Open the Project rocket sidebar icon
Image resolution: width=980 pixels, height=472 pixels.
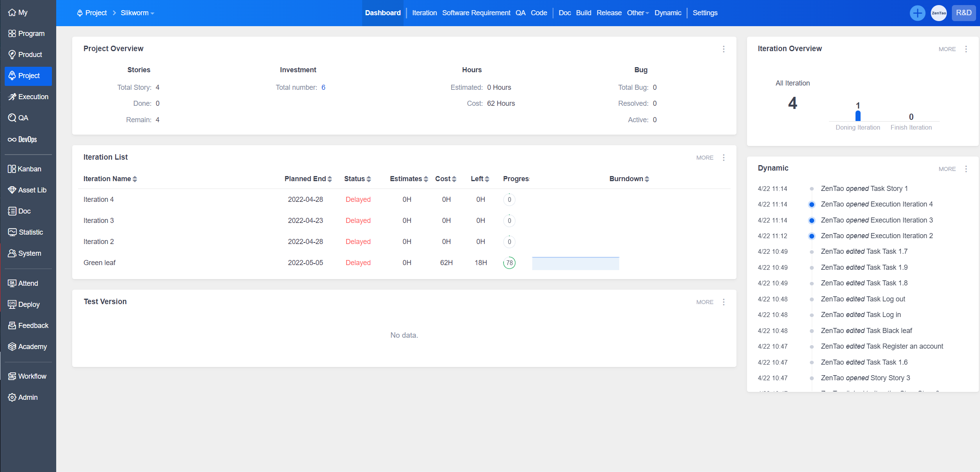[x=12, y=76]
